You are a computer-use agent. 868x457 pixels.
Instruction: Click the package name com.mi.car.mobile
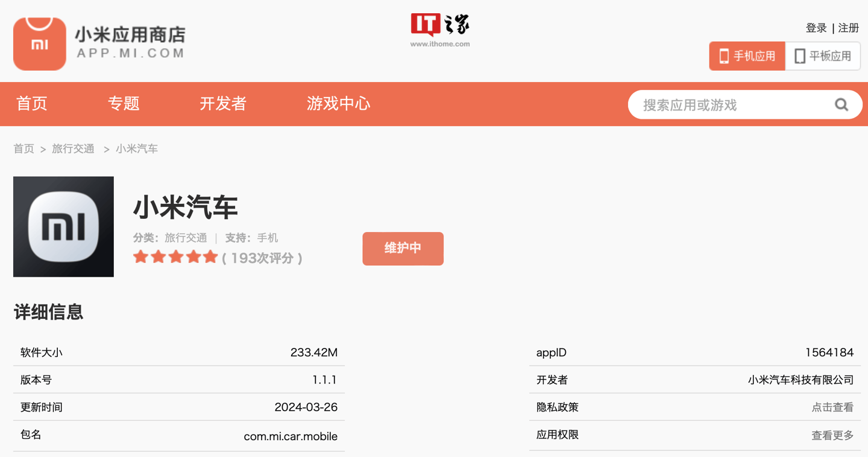pyautogui.click(x=291, y=436)
